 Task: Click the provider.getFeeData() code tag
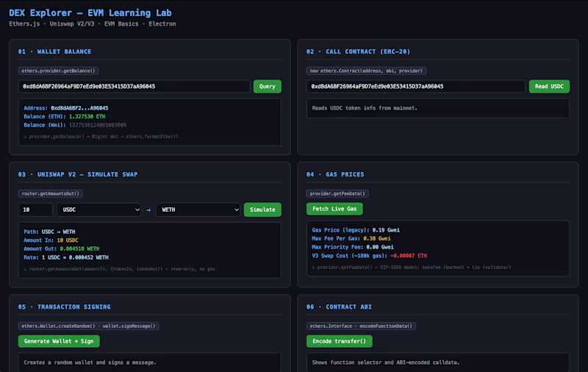(x=337, y=193)
